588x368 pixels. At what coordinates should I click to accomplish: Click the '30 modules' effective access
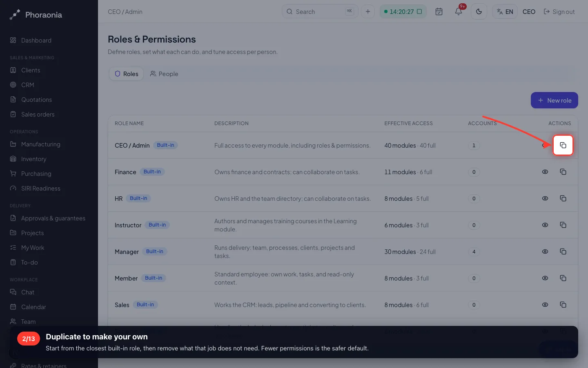[x=400, y=251]
